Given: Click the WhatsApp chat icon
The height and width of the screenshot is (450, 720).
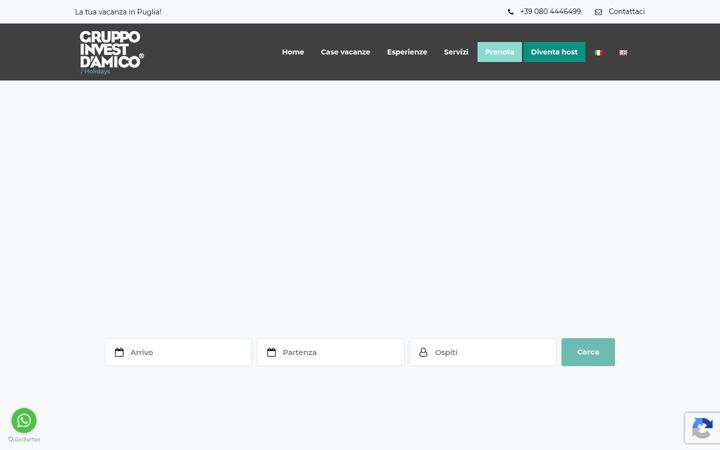Looking at the screenshot, I should [24, 420].
